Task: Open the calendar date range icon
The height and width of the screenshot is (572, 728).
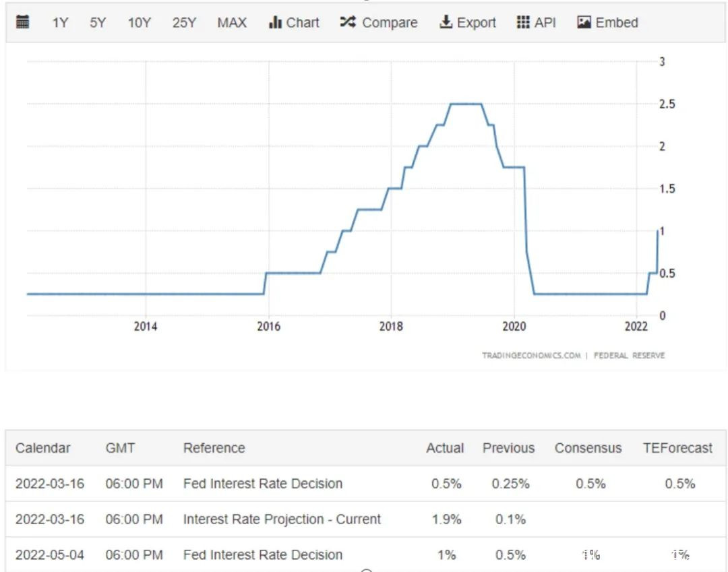Action: point(22,22)
